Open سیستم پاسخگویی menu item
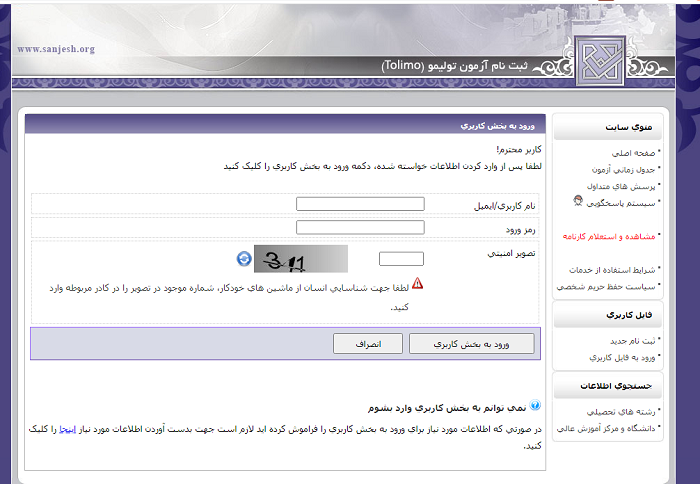The height and width of the screenshot is (484, 700). (621, 203)
